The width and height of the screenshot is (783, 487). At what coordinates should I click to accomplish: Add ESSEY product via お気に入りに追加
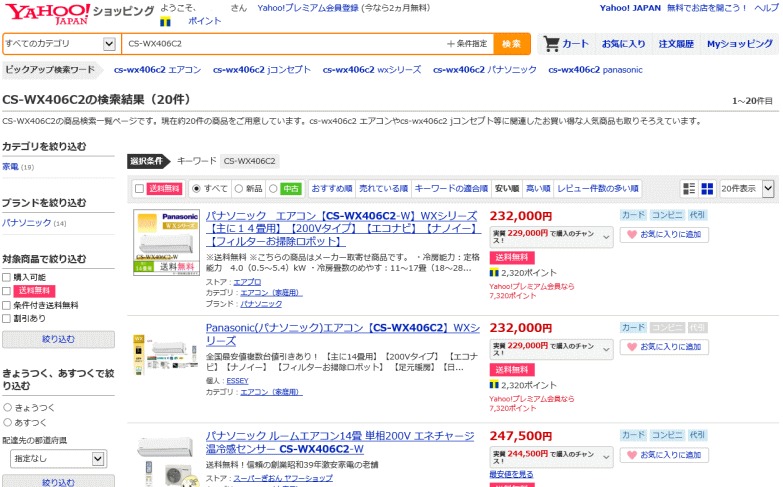pos(664,347)
